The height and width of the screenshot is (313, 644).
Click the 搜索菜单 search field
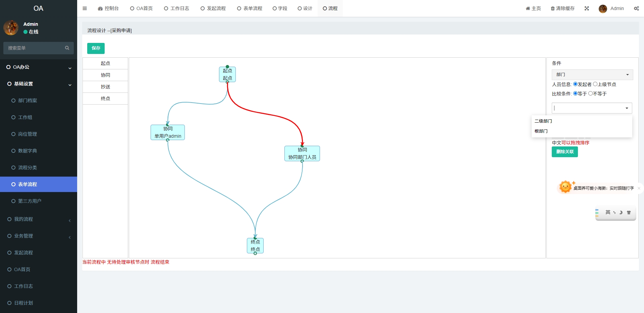pyautogui.click(x=34, y=48)
